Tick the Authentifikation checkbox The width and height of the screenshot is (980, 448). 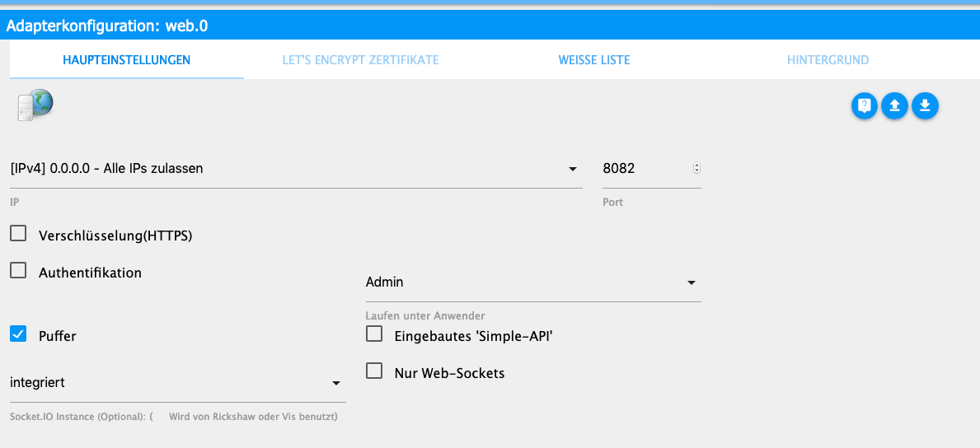(x=18, y=271)
